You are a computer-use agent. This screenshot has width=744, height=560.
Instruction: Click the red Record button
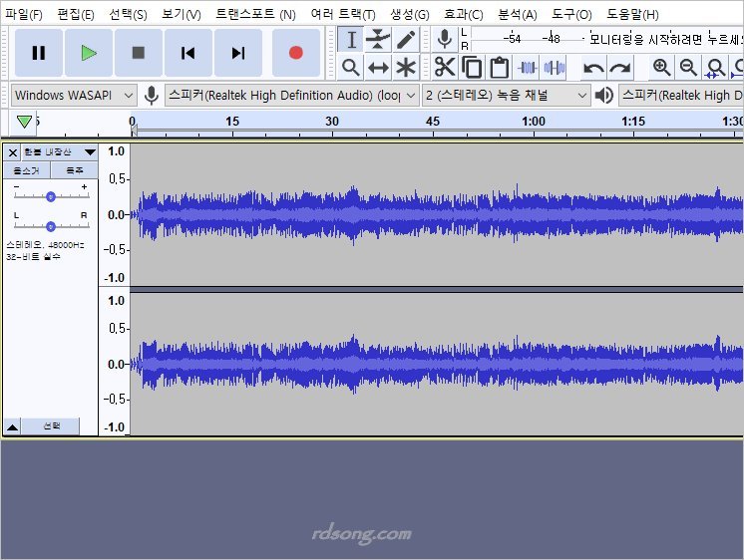pyautogui.click(x=295, y=53)
